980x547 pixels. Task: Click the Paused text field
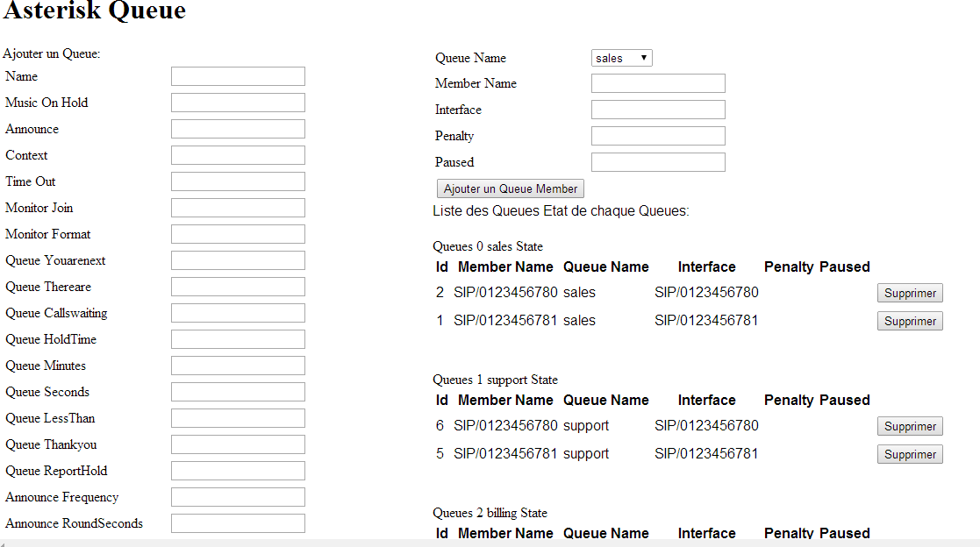(x=658, y=162)
